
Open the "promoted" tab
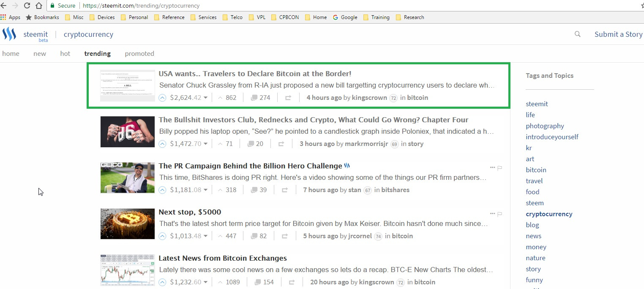(139, 53)
